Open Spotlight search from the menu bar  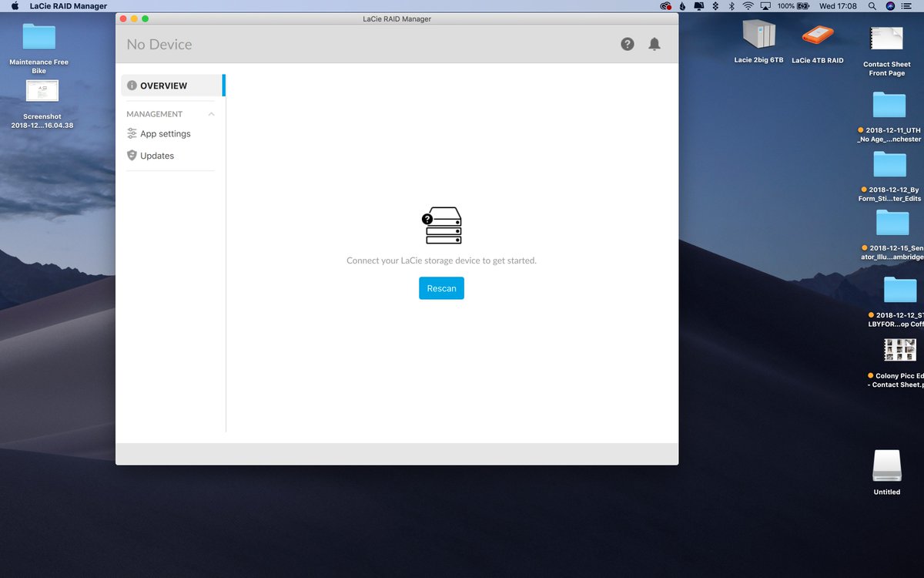pos(872,5)
